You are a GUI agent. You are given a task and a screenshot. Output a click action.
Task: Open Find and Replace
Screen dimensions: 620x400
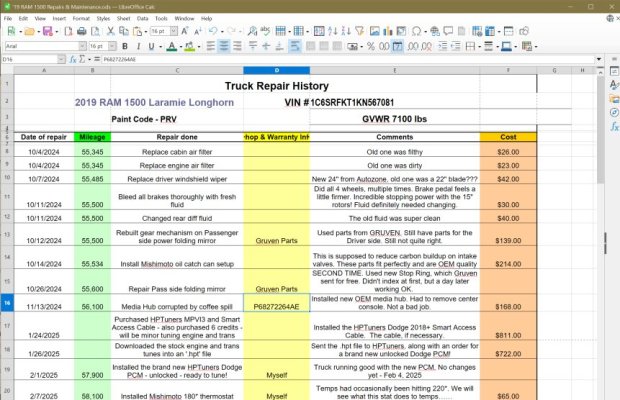tap(252, 31)
